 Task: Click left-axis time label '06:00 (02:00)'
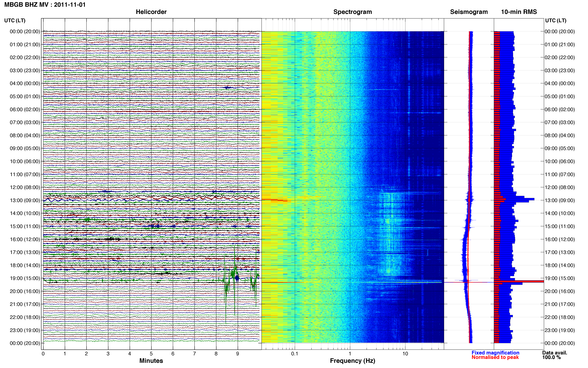[x=25, y=110]
